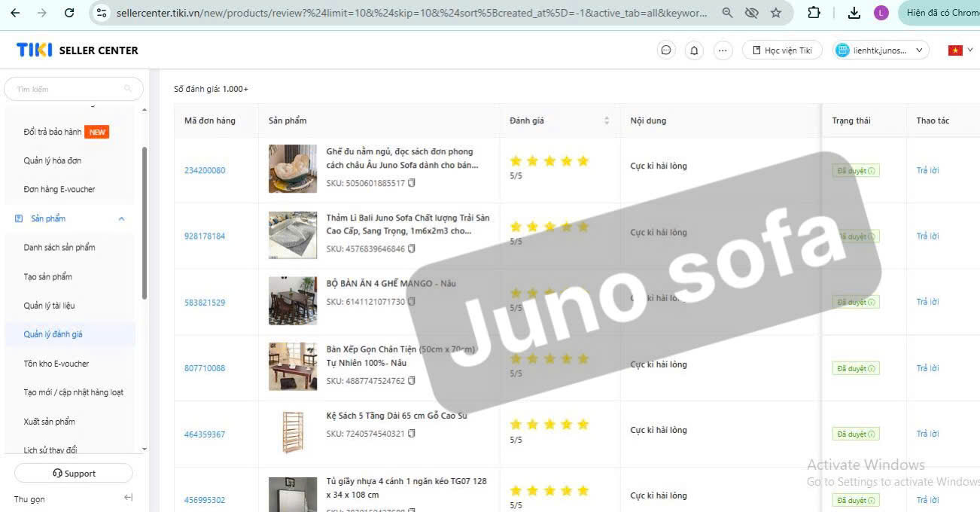Click the search magnifier in sidebar search
This screenshot has width=980, height=512.
pos(129,89)
